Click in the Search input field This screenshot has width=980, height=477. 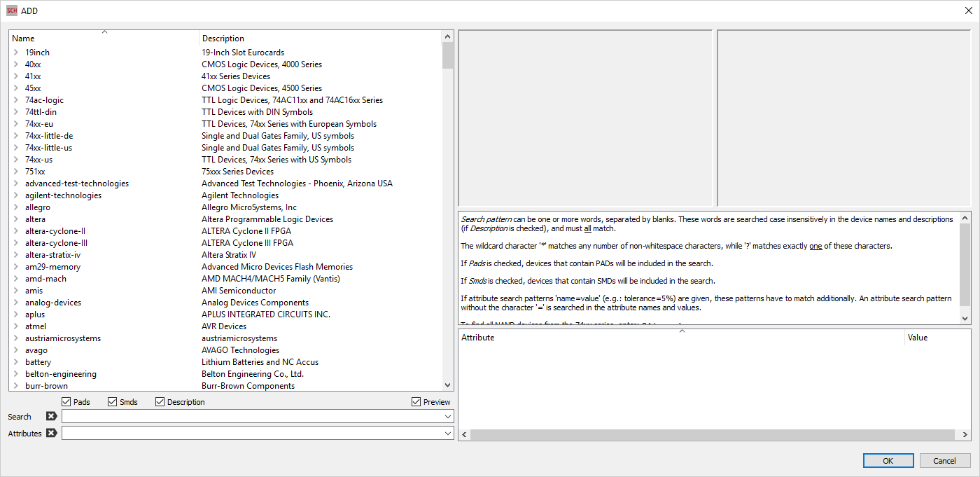tap(252, 417)
